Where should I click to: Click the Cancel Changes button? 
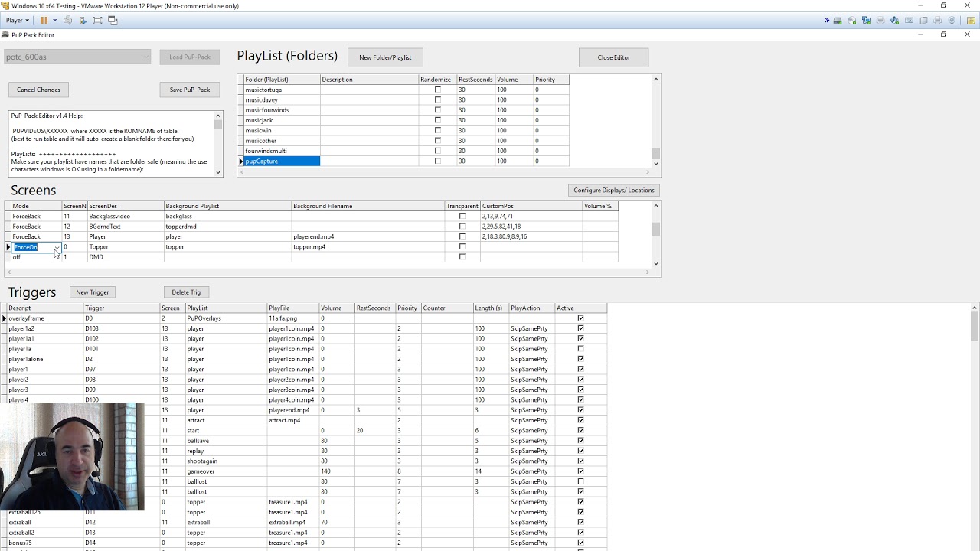pos(38,90)
